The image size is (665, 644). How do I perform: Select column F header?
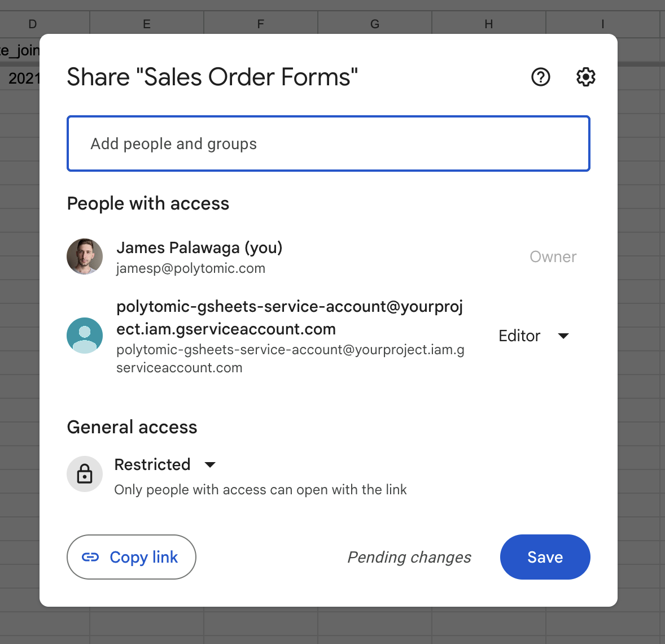pos(261,23)
